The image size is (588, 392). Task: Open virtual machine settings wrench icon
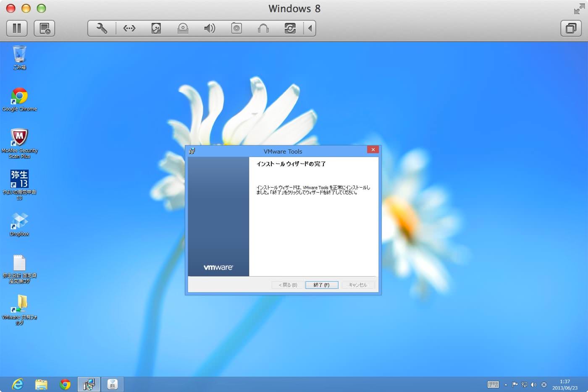[x=102, y=28]
